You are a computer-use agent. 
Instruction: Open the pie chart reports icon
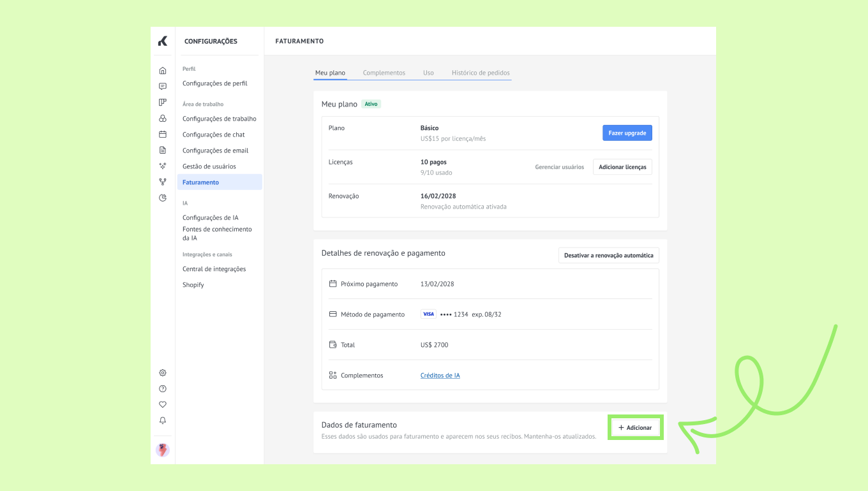tap(163, 198)
